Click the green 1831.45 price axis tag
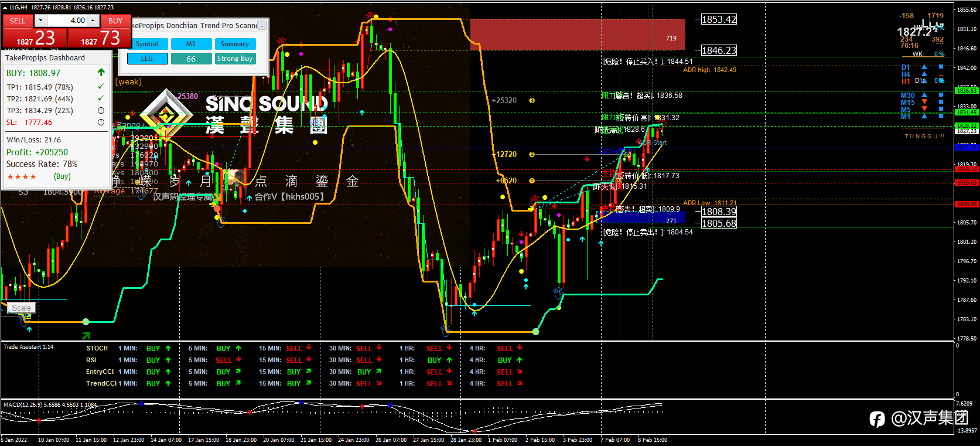Viewport: 980px width, 446px height. (x=967, y=112)
